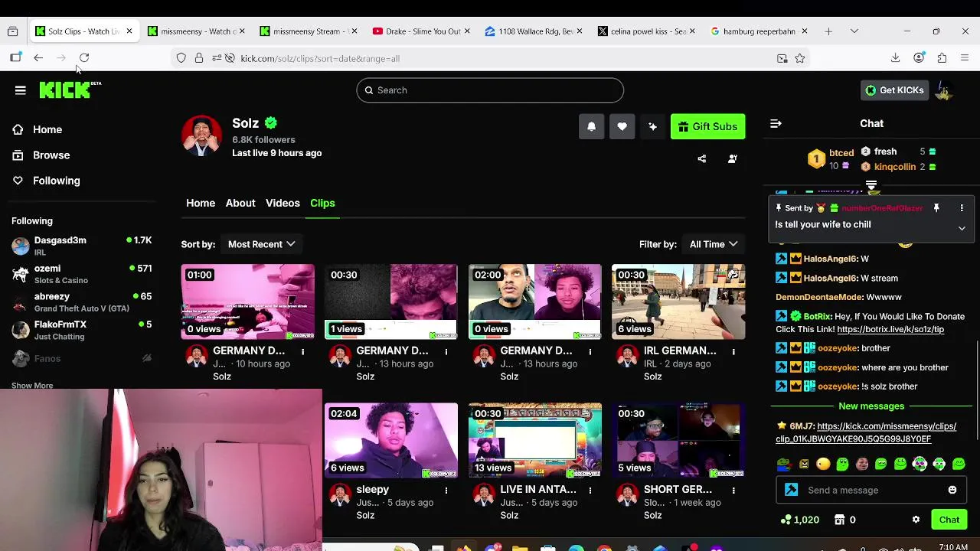
Task: Open the 02:00 clip thumbnail
Action: [x=535, y=302]
